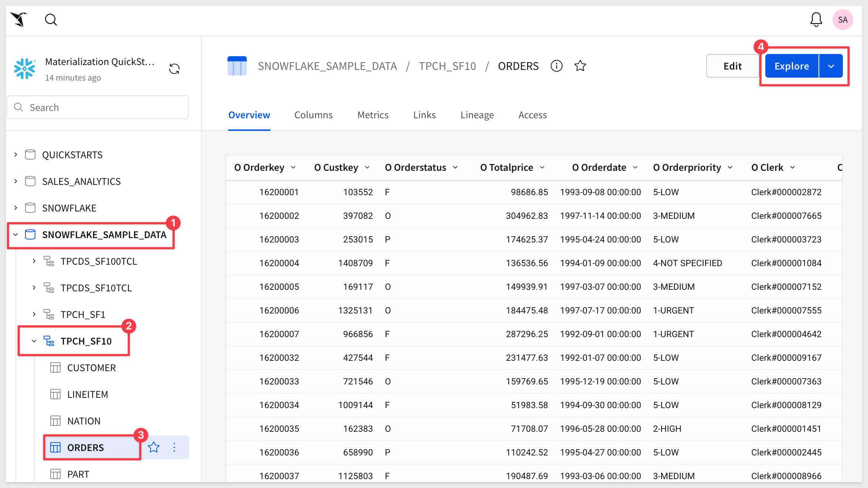The width and height of the screenshot is (868, 488).
Task: Click the TPCH_SF1 schema icon
Action: pos(49,314)
